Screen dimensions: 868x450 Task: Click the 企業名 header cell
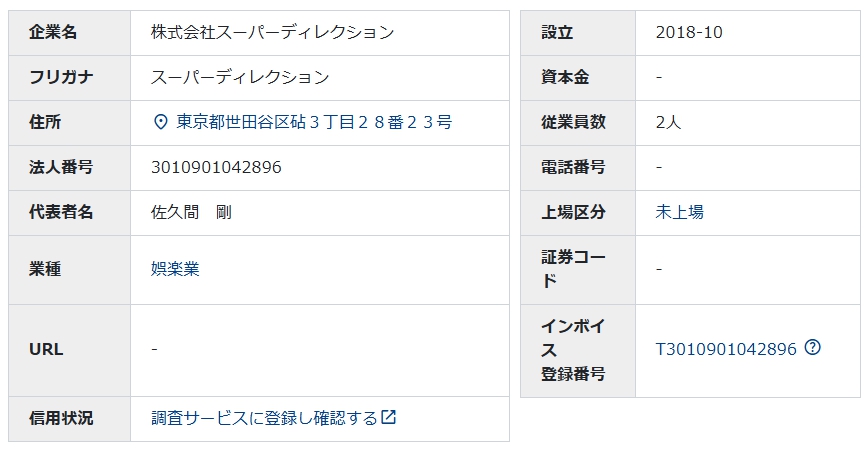coord(70,33)
